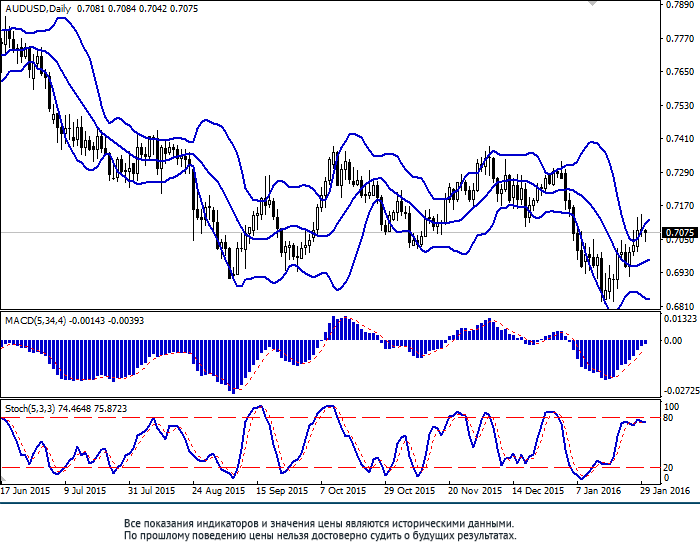Click the 0.6930 price axis label
The image size is (700, 552).
coord(680,272)
